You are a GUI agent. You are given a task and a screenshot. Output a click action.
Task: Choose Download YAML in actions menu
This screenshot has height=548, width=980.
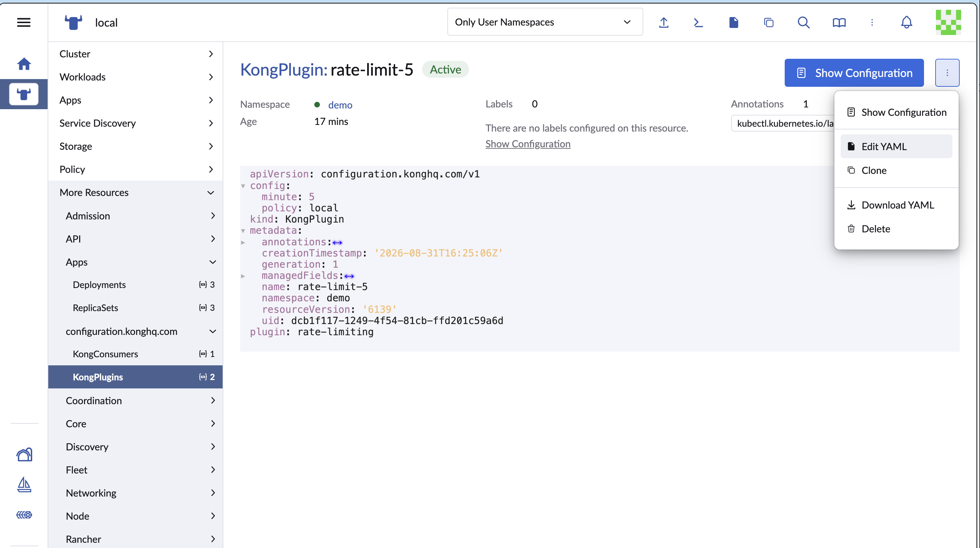[x=896, y=205]
